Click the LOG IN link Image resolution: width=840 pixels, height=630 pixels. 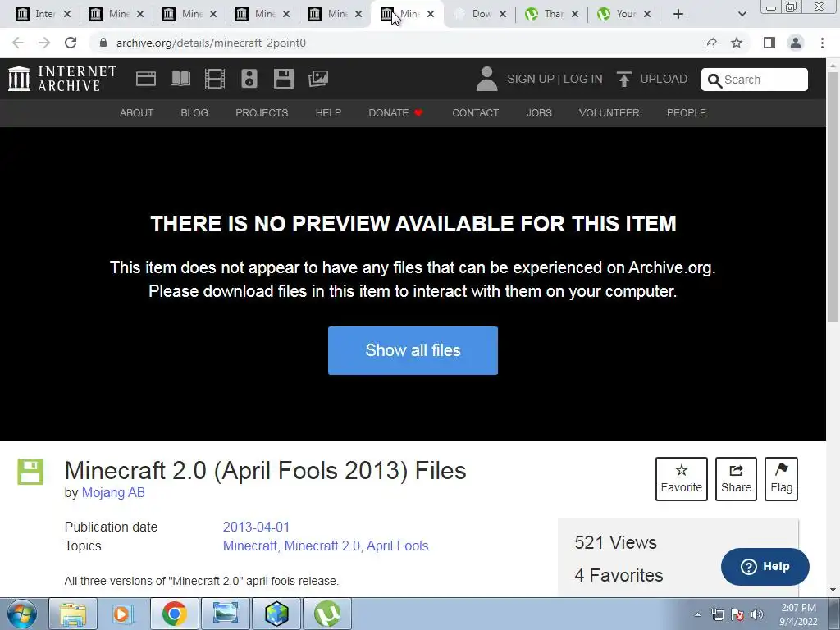tap(583, 79)
